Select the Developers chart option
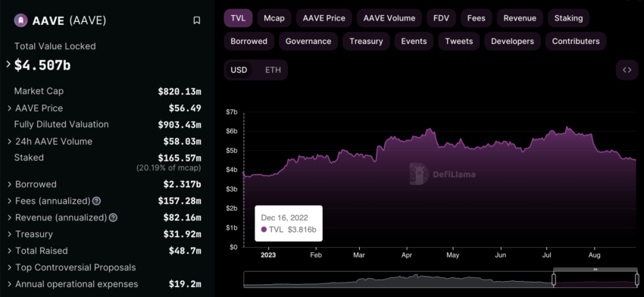644x297 pixels. pos(513,41)
